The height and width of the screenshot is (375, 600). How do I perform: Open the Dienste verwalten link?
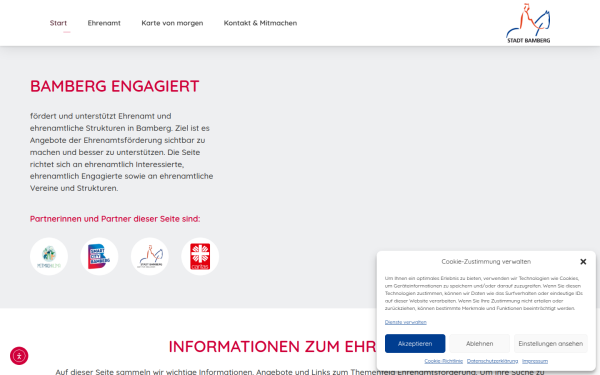pyautogui.click(x=406, y=322)
